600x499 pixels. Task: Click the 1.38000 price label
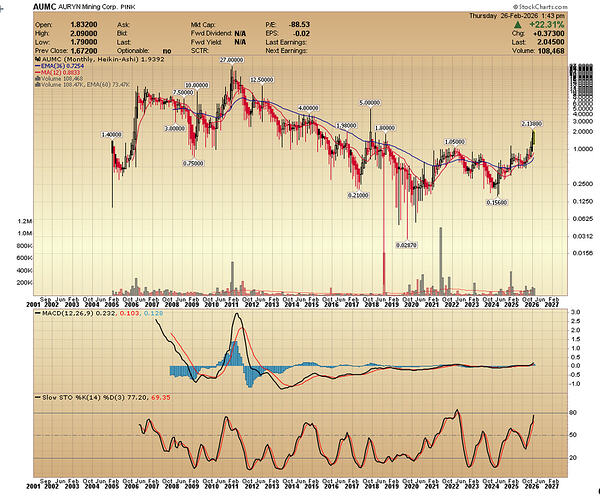click(x=346, y=126)
